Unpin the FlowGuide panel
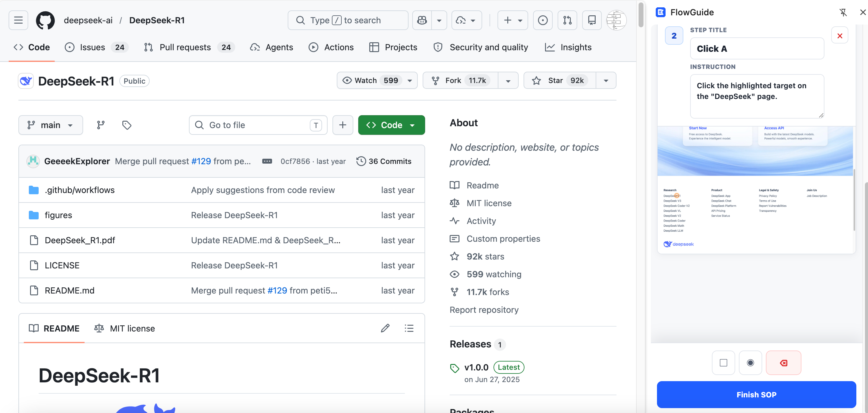 click(x=843, y=12)
